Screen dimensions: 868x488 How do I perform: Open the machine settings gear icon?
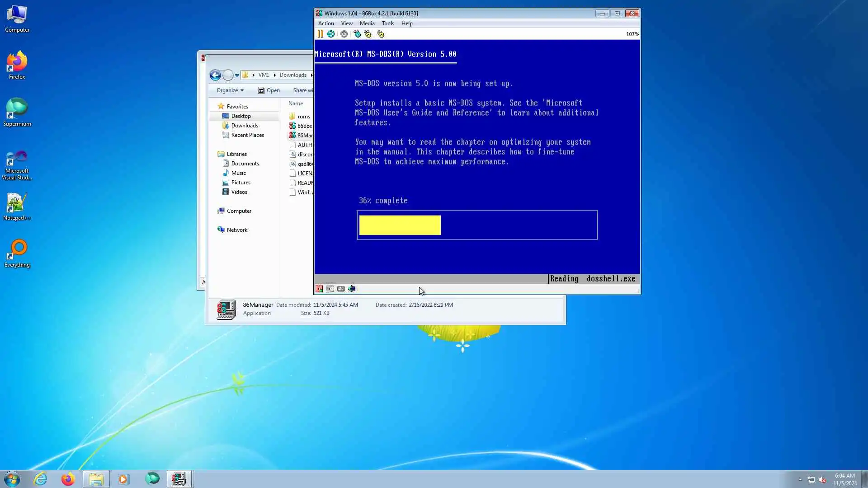(x=381, y=34)
